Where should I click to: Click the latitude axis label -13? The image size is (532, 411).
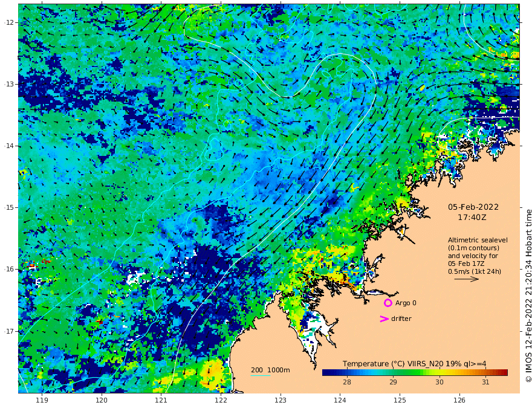(9, 84)
